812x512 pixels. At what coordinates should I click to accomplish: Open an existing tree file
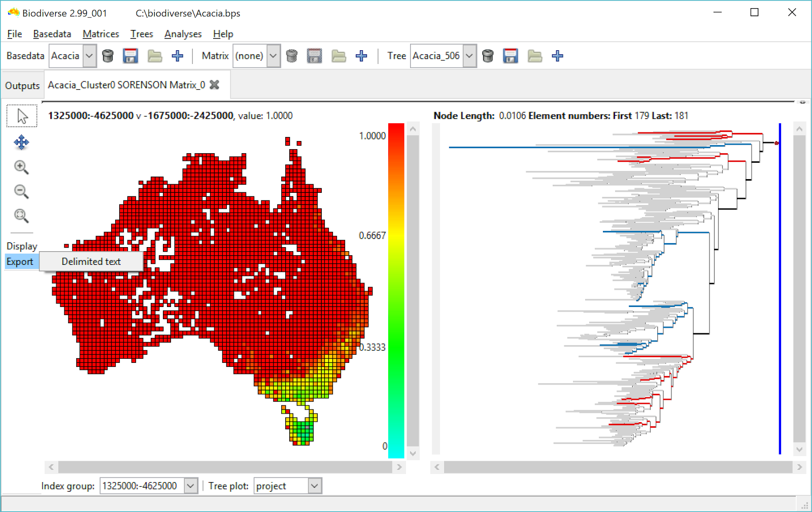tap(534, 56)
